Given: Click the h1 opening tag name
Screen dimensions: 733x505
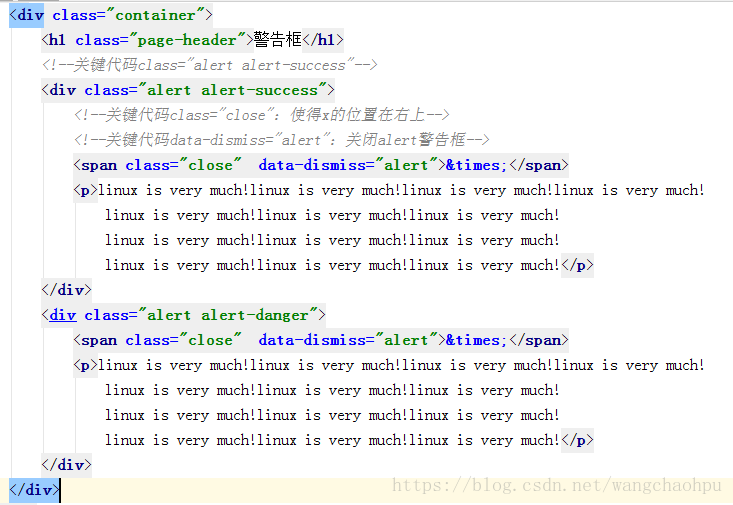Looking at the screenshot, I should click(57, 40).
